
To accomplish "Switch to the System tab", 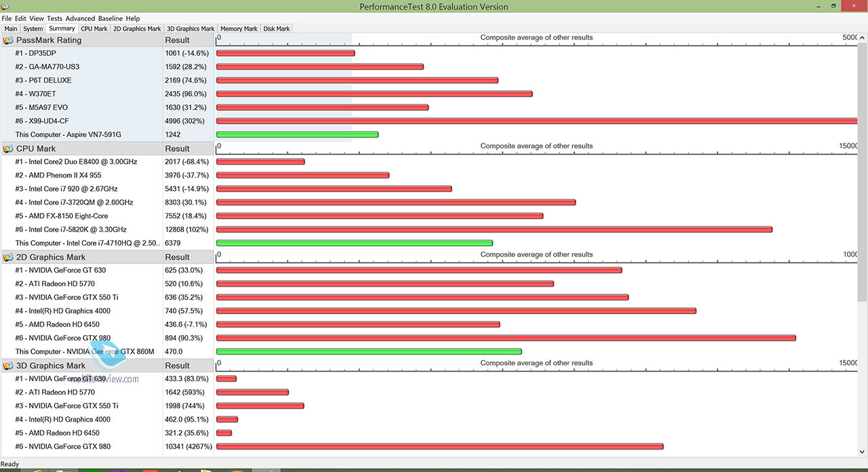I will coord(33,29).
